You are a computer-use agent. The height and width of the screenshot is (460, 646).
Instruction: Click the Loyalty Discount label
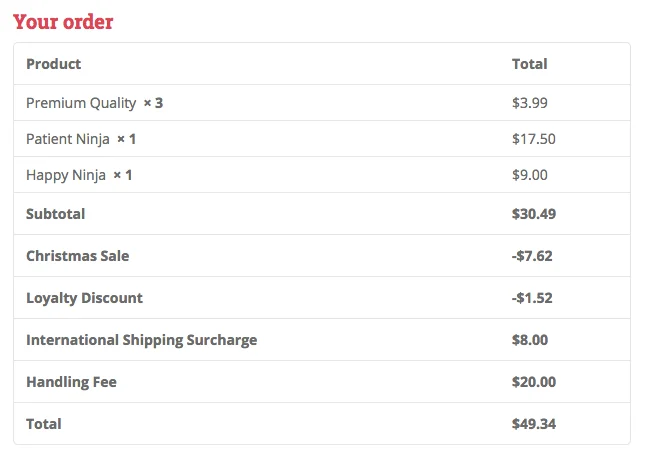84,298
